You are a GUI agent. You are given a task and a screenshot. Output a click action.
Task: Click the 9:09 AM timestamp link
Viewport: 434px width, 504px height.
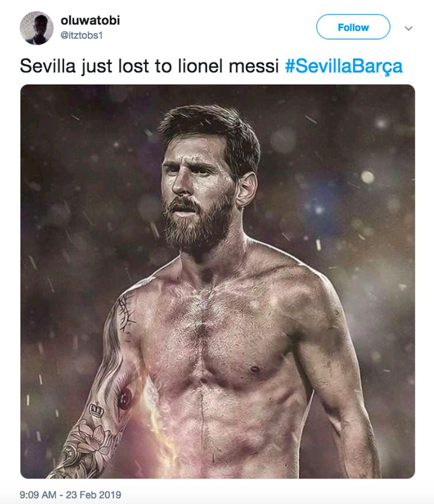(x=70, y=495)
